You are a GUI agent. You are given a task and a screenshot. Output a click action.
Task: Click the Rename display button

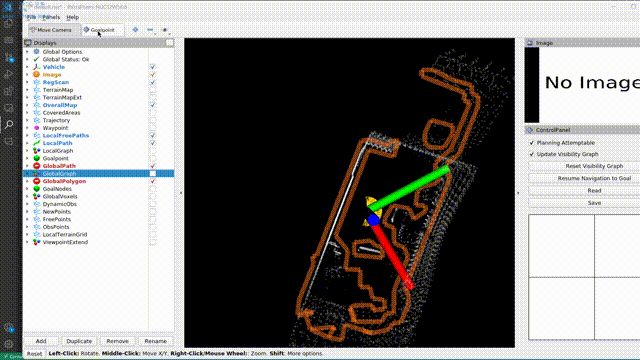156,341
